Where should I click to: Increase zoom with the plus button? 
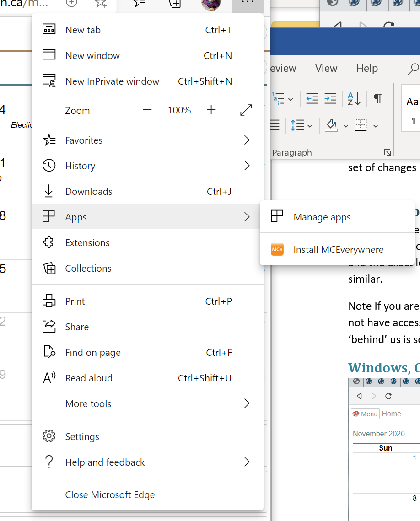tap(211, 110)
